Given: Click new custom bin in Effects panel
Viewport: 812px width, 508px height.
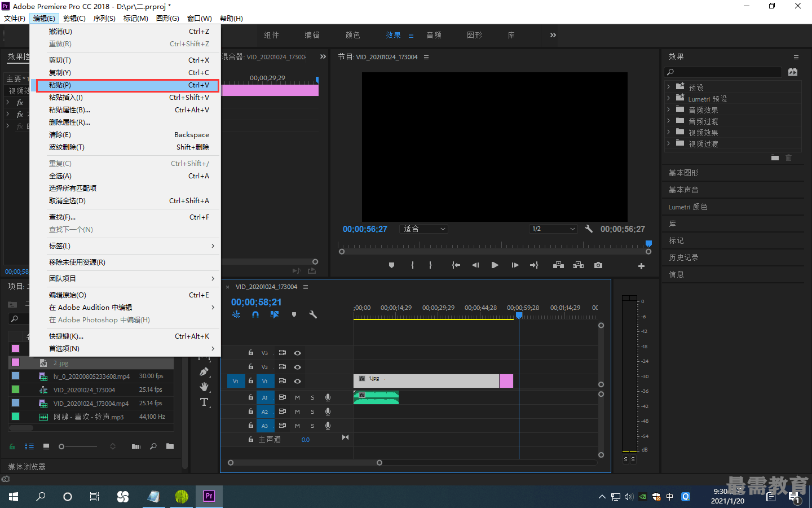Looking at the screenshot, I should coord(775,158).
